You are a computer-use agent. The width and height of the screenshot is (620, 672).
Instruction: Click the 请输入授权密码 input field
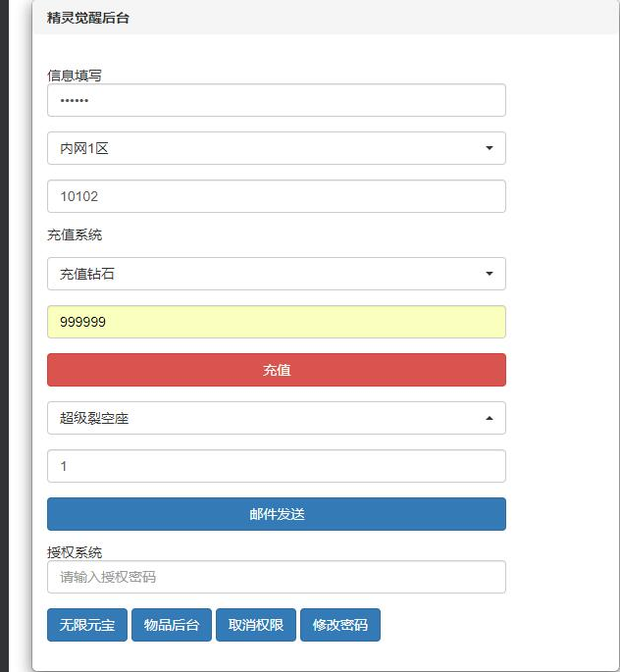point(276,577)
